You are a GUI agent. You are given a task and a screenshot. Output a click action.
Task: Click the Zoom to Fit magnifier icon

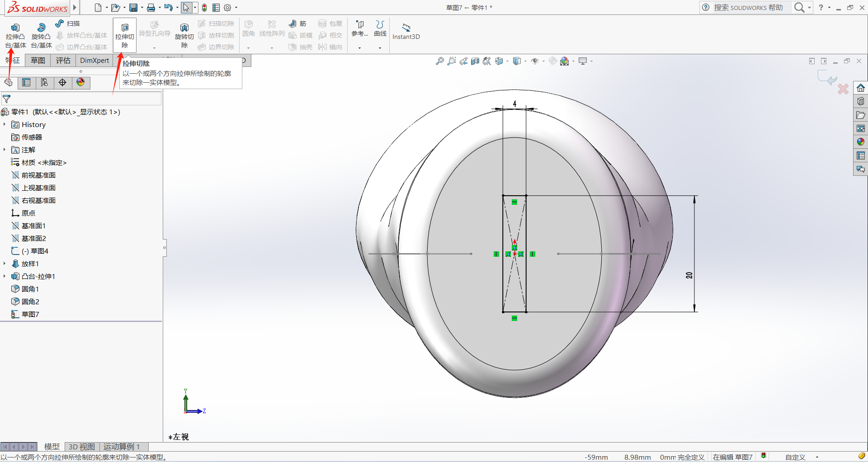coord(439,61)
